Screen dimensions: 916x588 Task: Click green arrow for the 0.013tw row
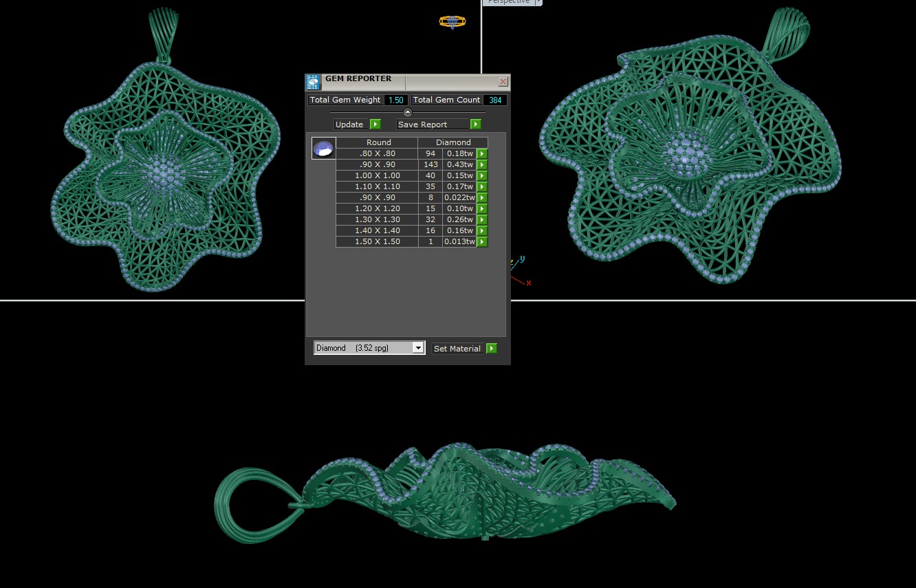click(x=482, y=241)
